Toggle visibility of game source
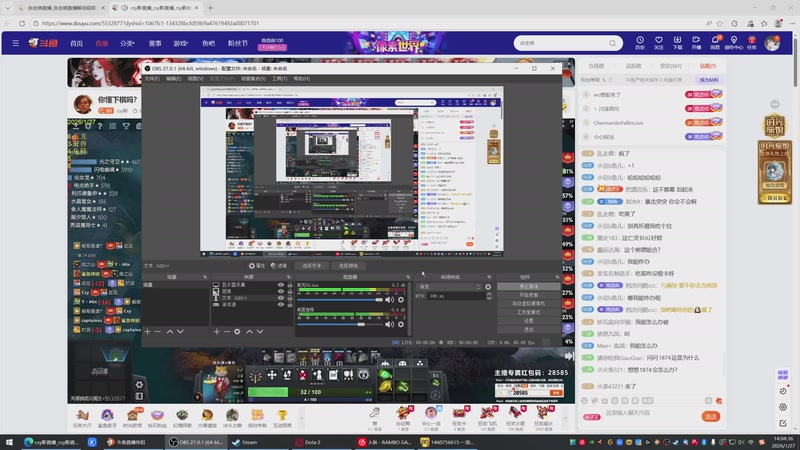Screen dimensions: 800x450 (x=281, y=304)
